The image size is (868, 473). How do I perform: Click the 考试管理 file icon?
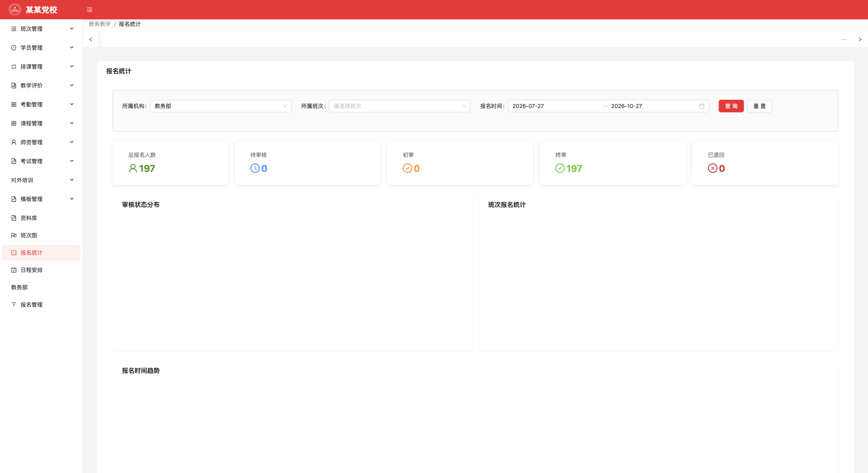(14, 161)
